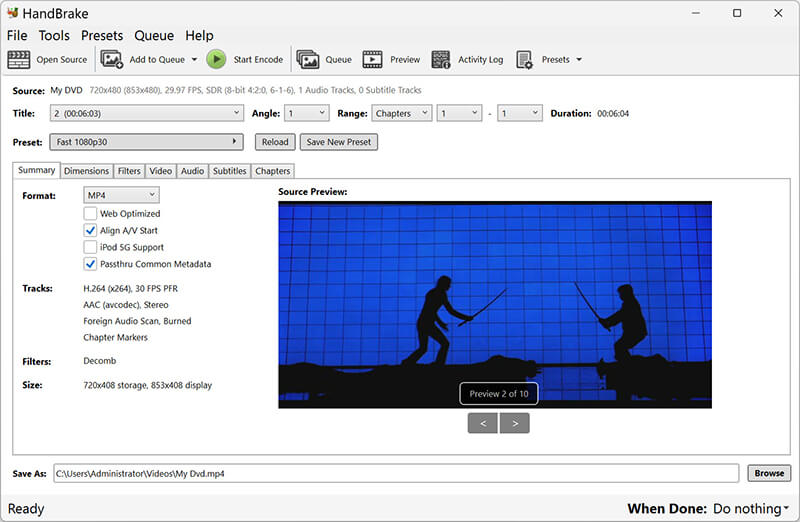Switch to the Audio tab
Screen dimensions: 800x522
coord(192,171)
